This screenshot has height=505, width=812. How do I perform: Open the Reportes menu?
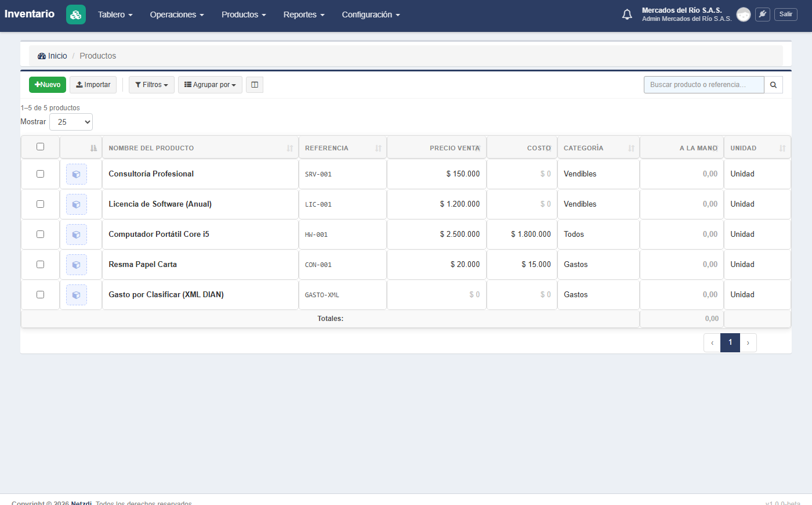pyautogui.click(x=304, y=15)
